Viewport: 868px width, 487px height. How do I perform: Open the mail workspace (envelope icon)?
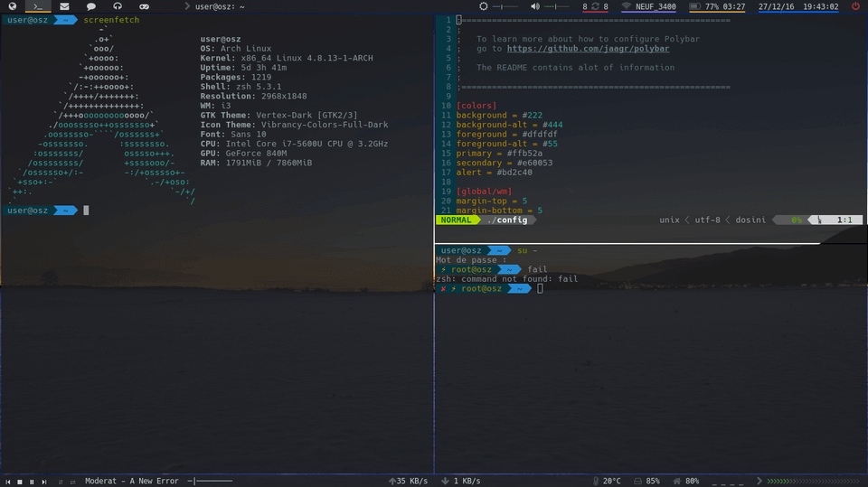pyautogui.click(x=64, y=6)
